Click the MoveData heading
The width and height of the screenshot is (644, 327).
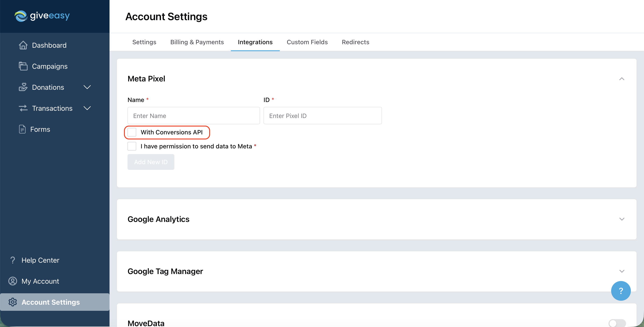pos(146,323)
